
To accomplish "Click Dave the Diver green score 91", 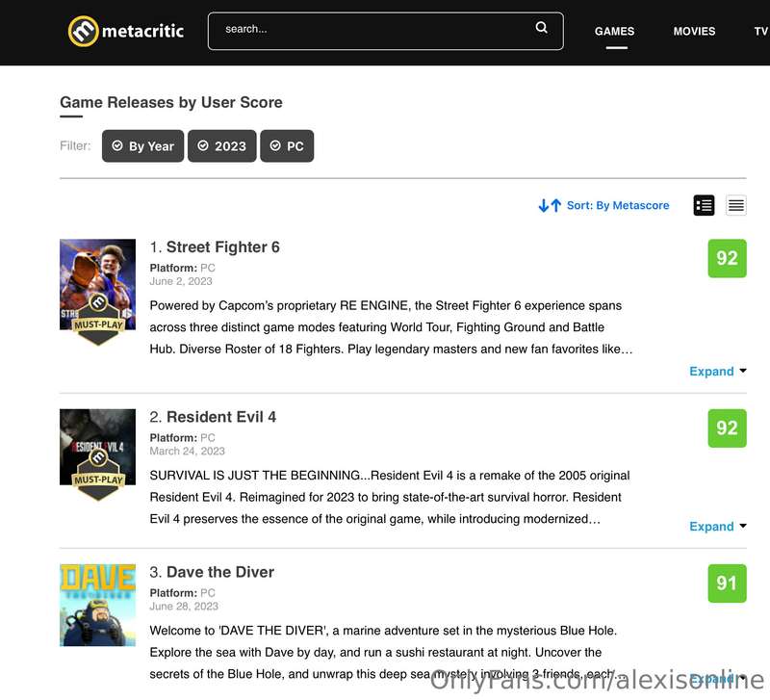I will (727, 583).
